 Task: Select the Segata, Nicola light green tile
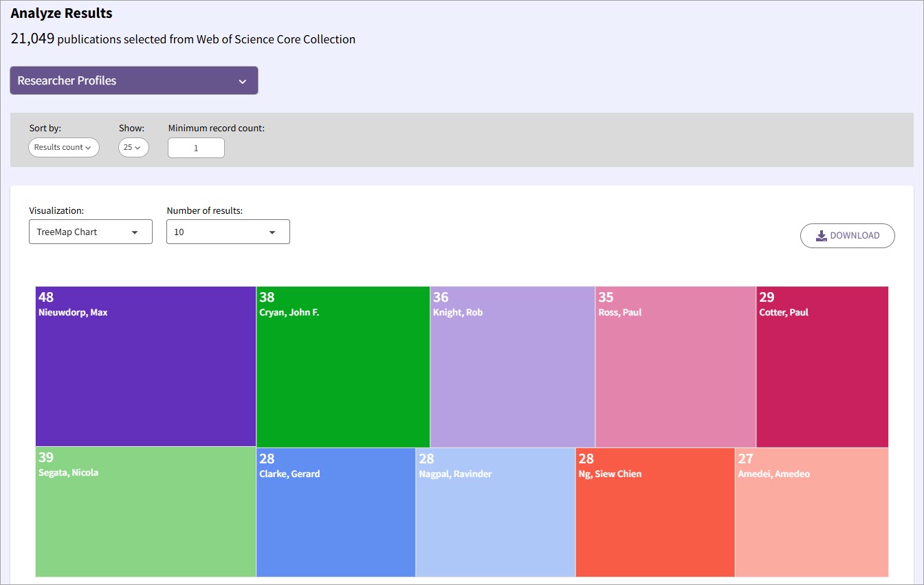pyautogui.click(x=146, y=511)
